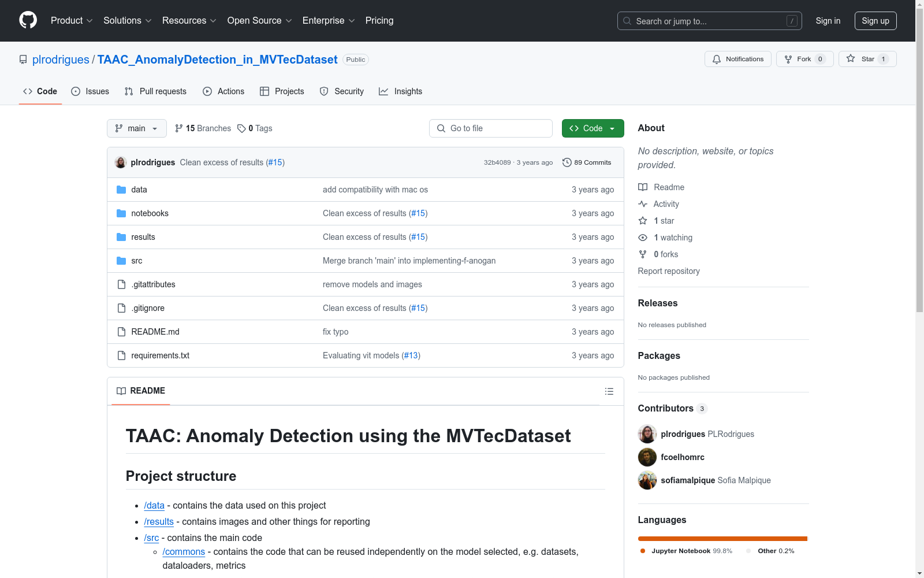Switch to the Issues tab

pyautogui.click(x=90, y=91)
